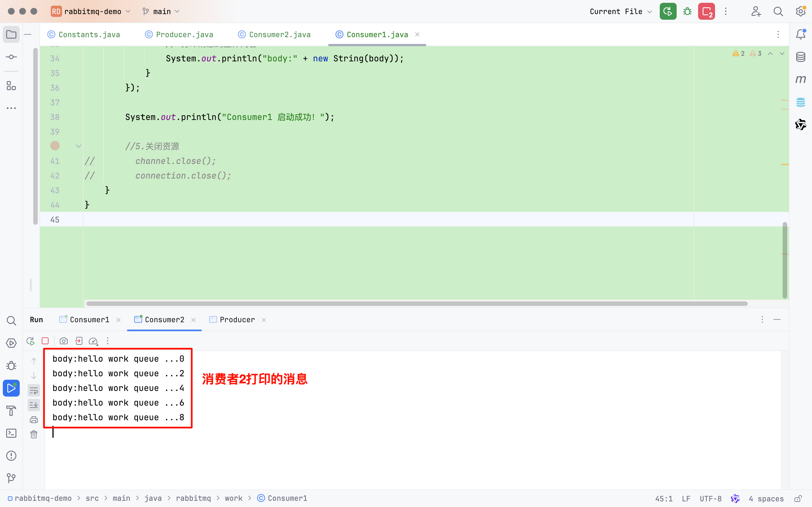Stop the running Consumer2 process
The width and height of the screenshot is (812, 507).
point(45,341)
